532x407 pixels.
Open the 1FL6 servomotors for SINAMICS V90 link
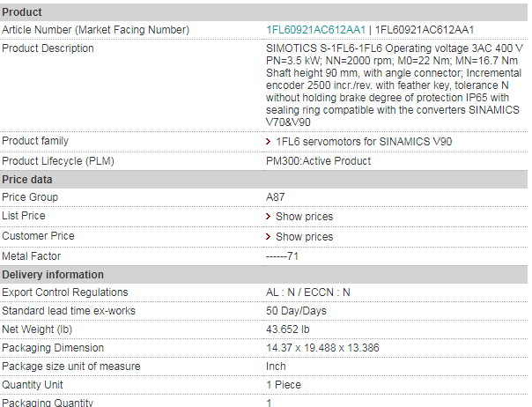click(x=364, y=142)
